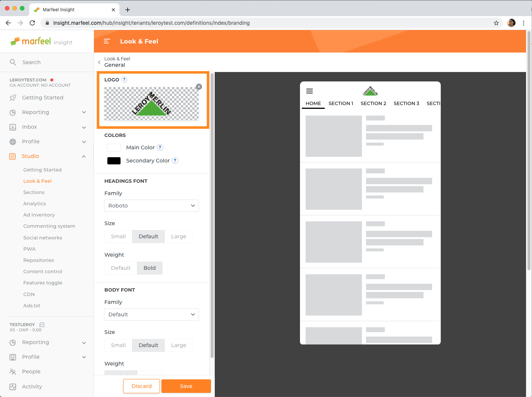532x397 pixels.
Task: Click the lower Profile building icon
Action: coord(13,357)
